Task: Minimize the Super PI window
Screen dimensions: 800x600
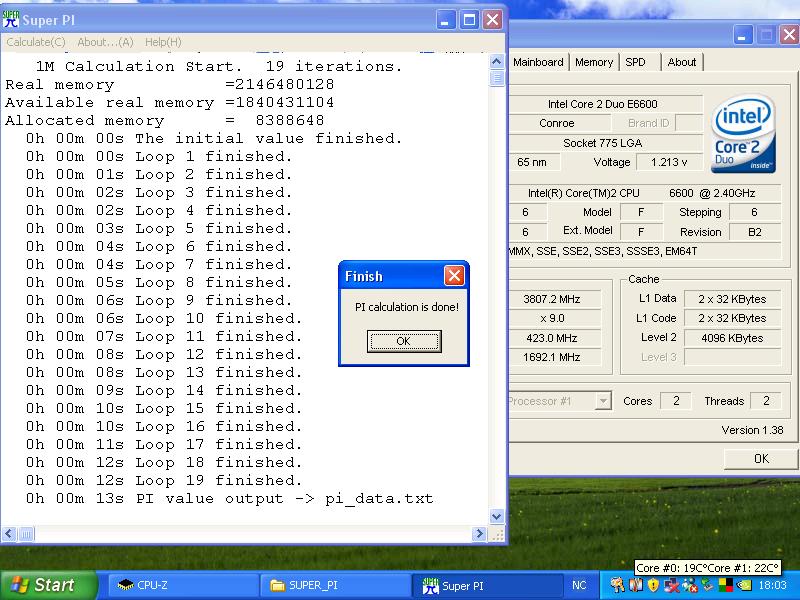Action: point(445,20)
